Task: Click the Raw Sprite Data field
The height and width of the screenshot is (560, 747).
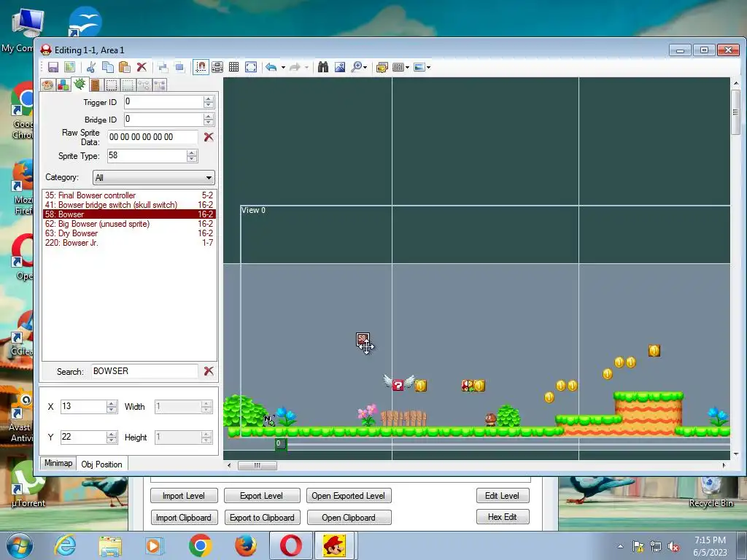Action: pos(152,137)
